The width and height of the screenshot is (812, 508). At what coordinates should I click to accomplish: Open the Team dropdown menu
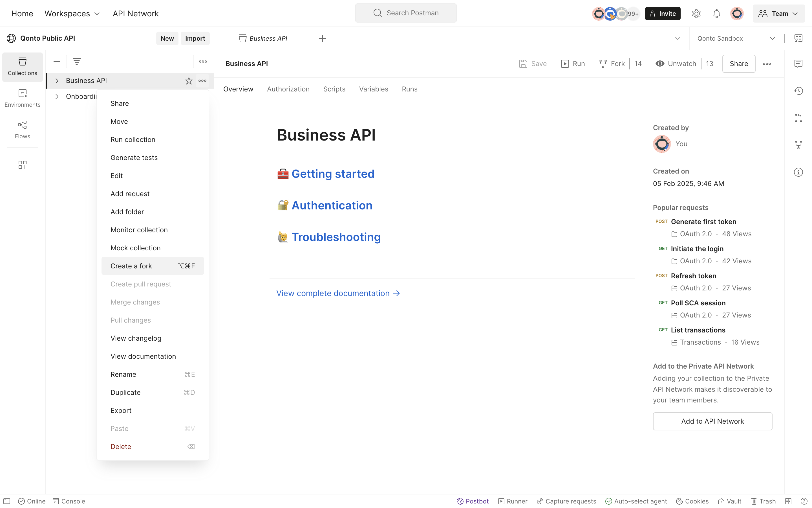[x=778, y=14]
